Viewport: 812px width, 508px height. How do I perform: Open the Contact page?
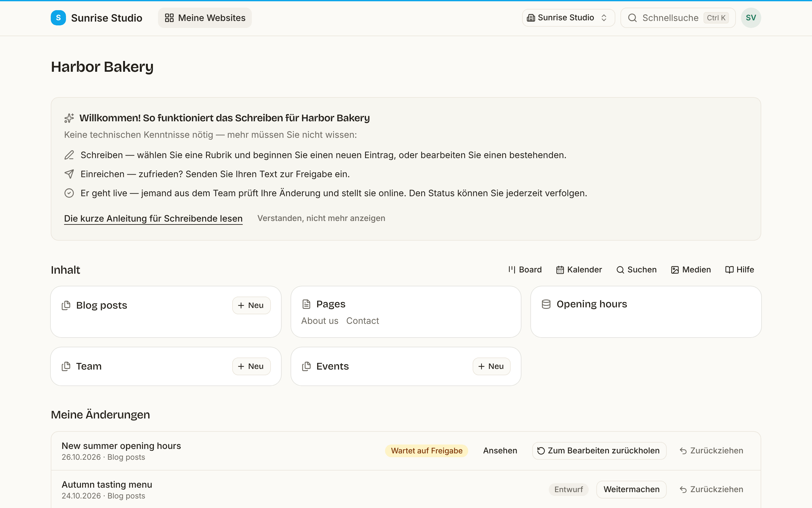pyautogui.click(x=362, y=321)
